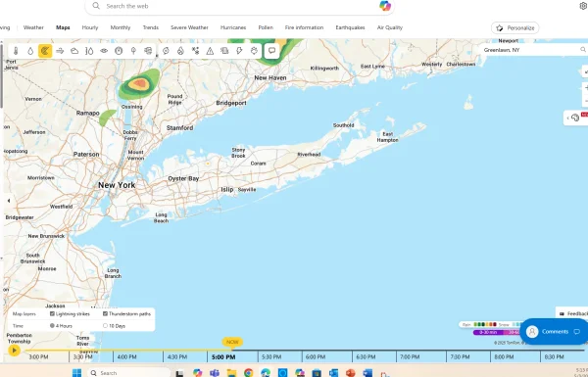Select the precipitation droplet map layer
Screen dimensions: 588x377
point(30,51)
